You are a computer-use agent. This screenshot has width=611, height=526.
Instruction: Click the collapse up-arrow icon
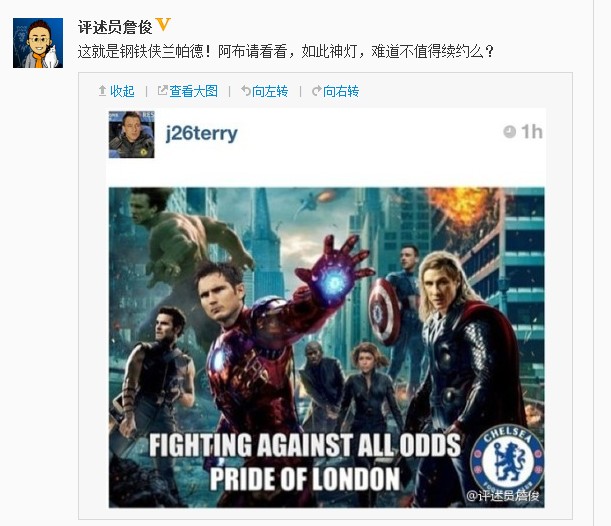(x=102, y=91)
